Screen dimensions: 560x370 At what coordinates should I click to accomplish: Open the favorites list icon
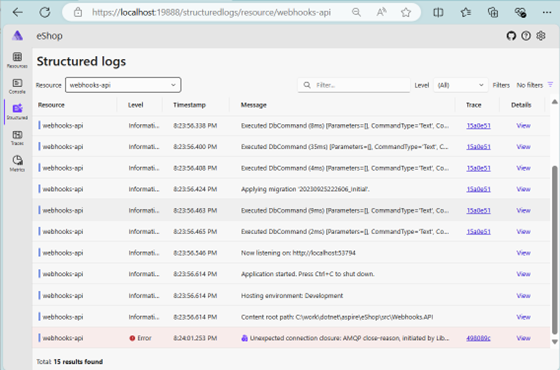point(466,12)
